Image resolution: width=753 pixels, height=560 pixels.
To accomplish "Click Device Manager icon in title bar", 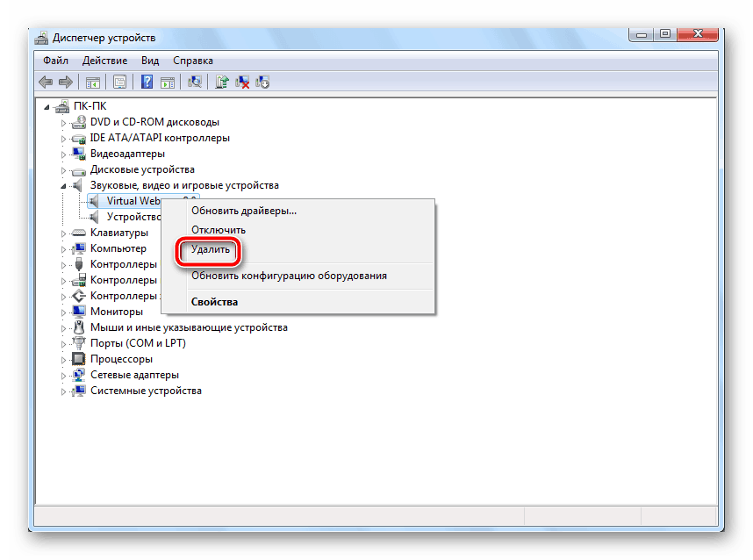I will [42, 38].
